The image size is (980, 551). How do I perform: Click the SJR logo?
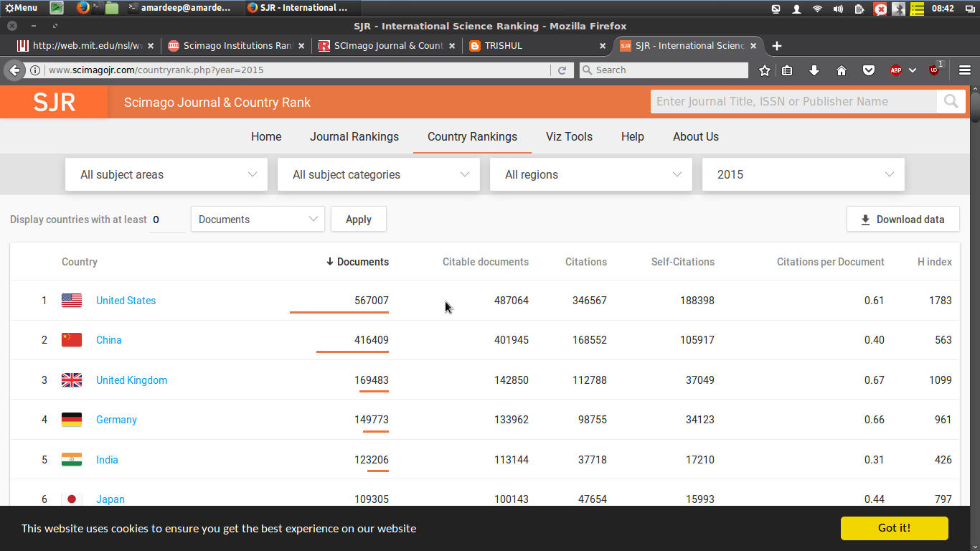click(x=54, y=102)
